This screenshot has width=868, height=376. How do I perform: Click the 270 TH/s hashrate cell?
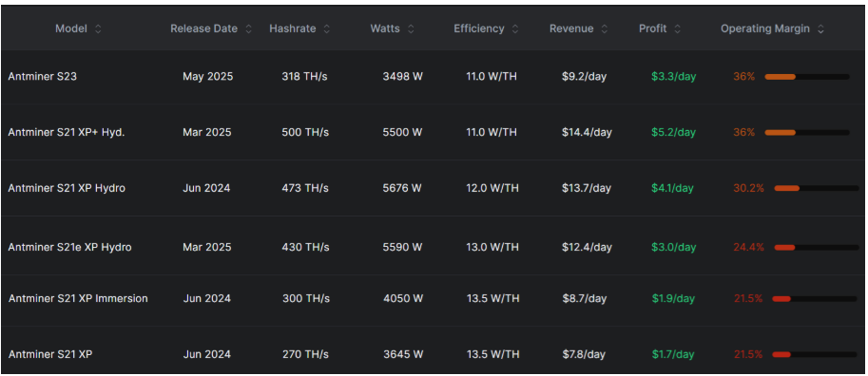pyautogui.click(x=305, y=354)
